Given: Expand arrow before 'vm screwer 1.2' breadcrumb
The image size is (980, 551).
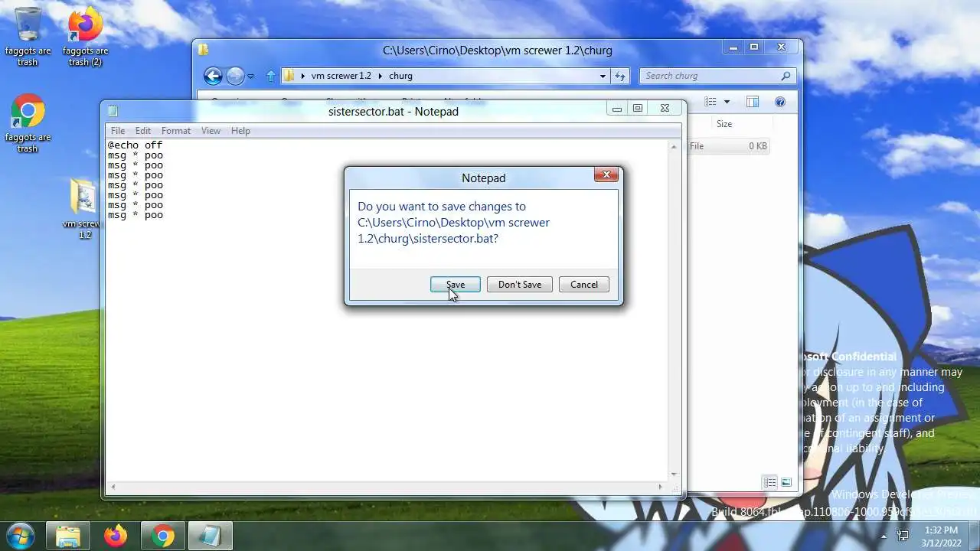Looking at the screenshot, I should pyautogui.click(x=303, y=76).
